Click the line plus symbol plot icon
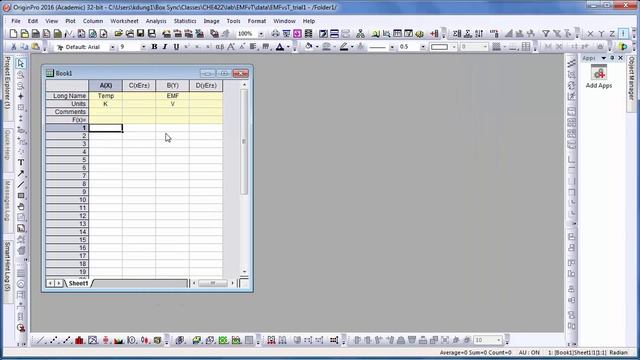Screen dimensions: 640x360 66,340
